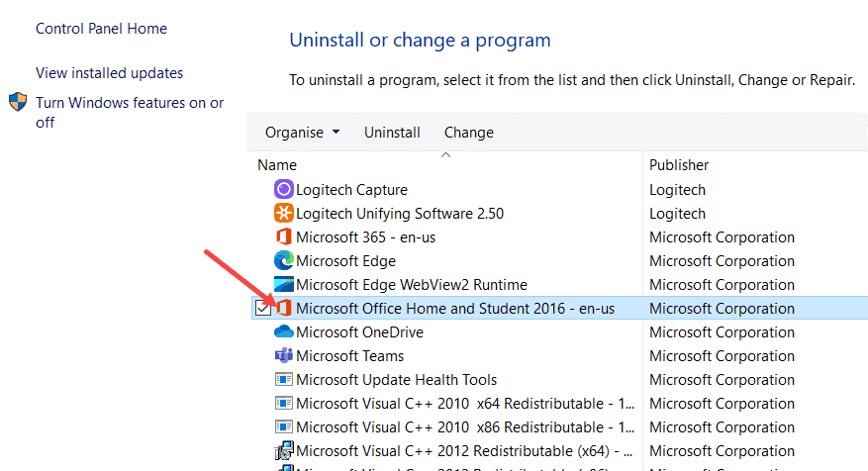The width and height of the screenshot is (868, 471).
Task: Open Turn Windows features on or off
Action: click(x=130, y=113)
